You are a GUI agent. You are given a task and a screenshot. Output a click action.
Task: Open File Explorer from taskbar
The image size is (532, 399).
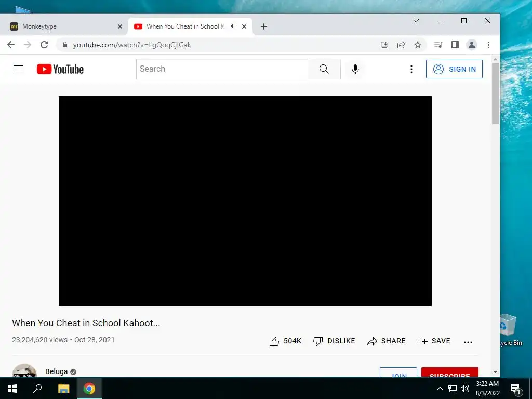click(63, 389)
